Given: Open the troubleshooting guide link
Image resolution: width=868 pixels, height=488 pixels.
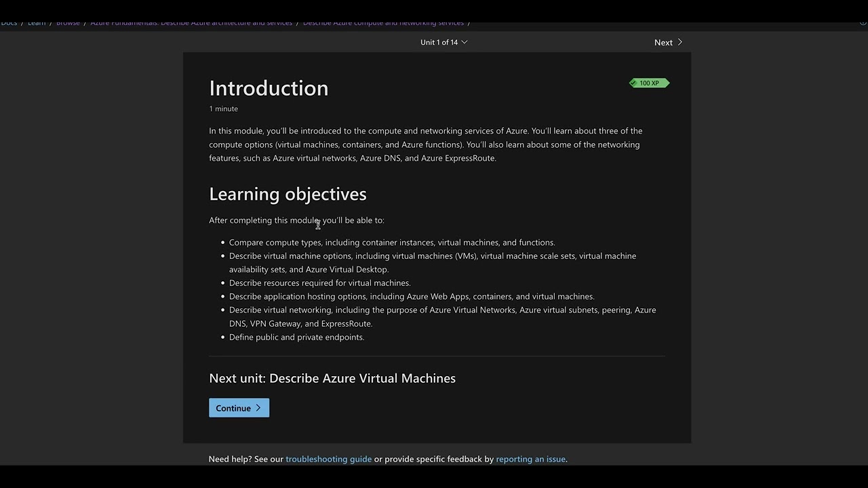Looking at the screenshot, I should click(x=328, y=459).
